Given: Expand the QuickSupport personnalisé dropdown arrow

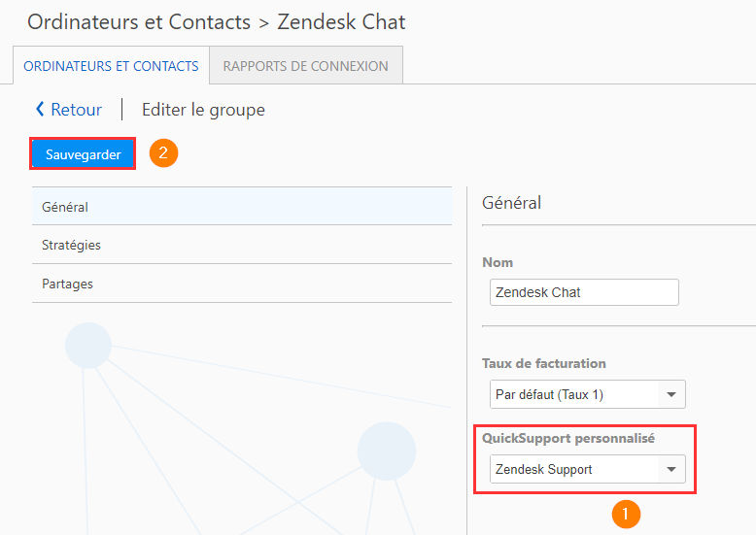Looking at the screenshot, I should (671, 469).
